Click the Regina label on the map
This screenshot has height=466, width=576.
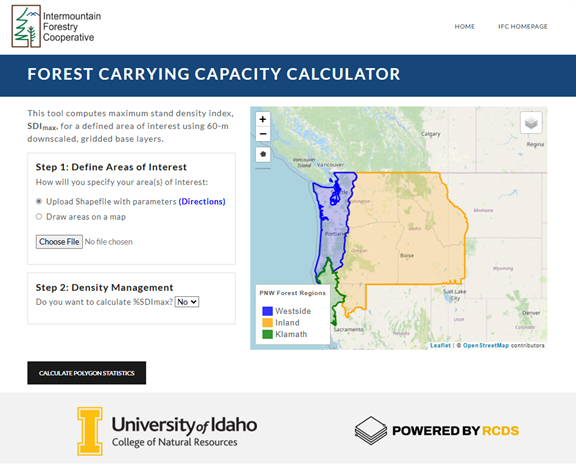(535, 144)
